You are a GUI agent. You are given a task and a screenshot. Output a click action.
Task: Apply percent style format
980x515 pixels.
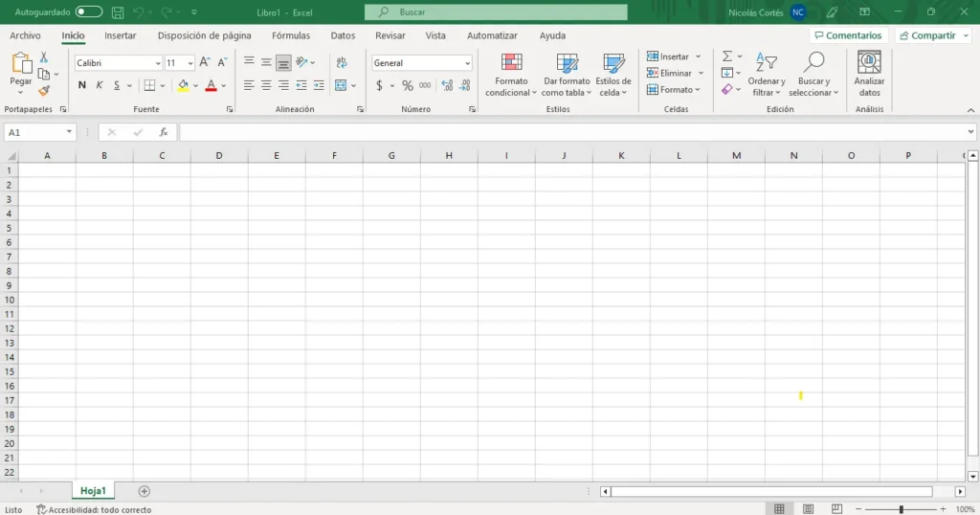pyautogui.click(x=408, y=85)
